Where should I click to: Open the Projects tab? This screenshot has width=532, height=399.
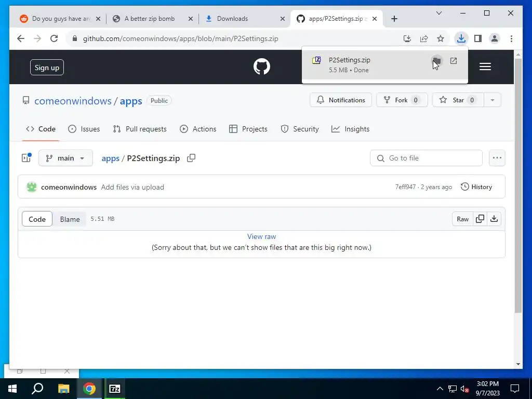(248, 129)
